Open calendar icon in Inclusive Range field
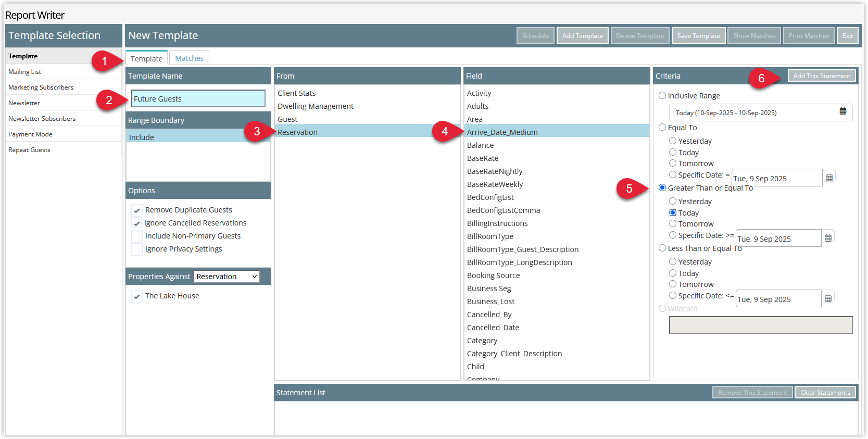 [x=842, y=111]
